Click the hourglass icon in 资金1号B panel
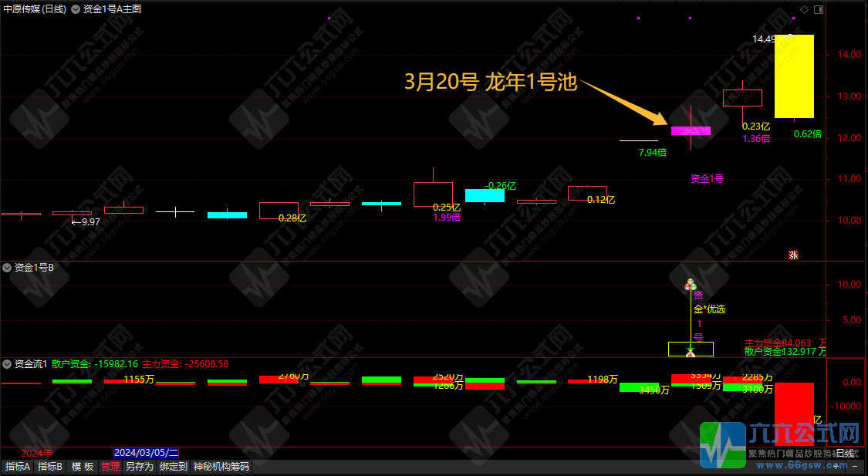 (x=691, y=352)
